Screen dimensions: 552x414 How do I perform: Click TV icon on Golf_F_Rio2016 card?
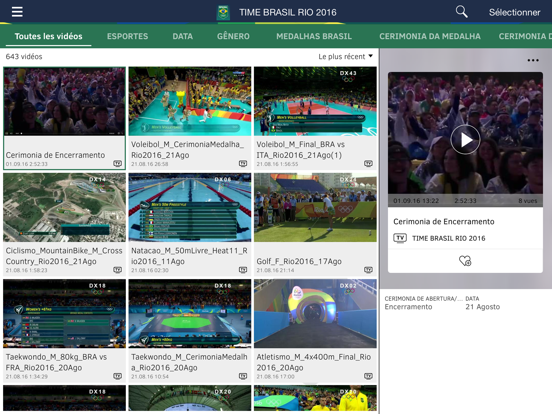[368, 270]
